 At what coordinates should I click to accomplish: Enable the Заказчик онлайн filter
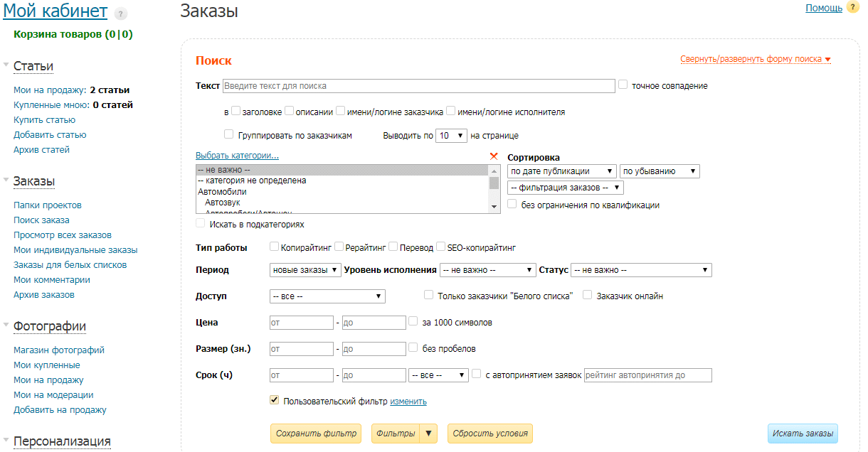point(587,294)
